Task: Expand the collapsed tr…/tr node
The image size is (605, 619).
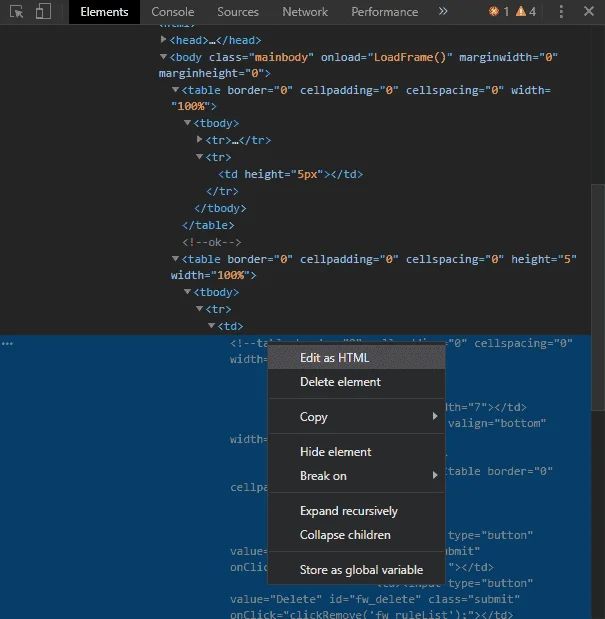Action: (199, 139)
